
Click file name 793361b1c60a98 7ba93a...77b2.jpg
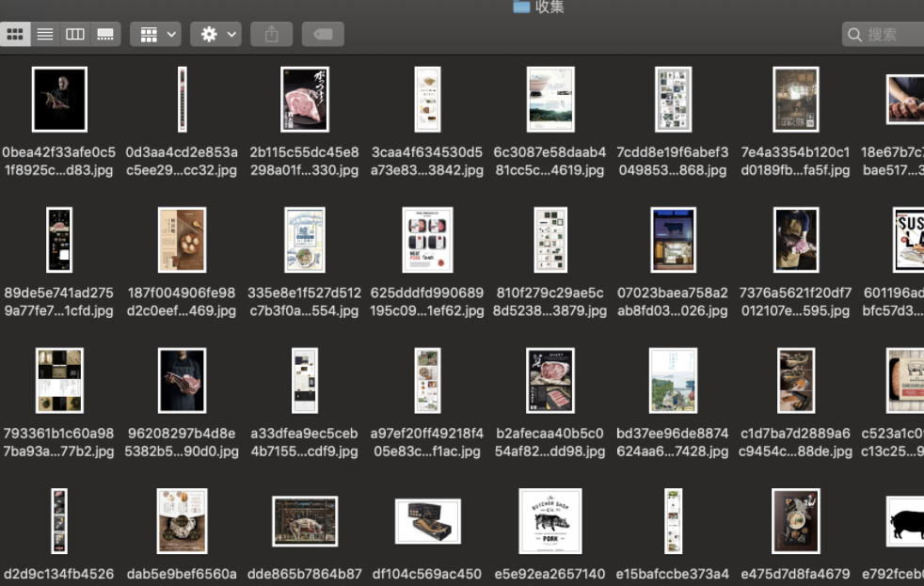[x=59, y=442]
